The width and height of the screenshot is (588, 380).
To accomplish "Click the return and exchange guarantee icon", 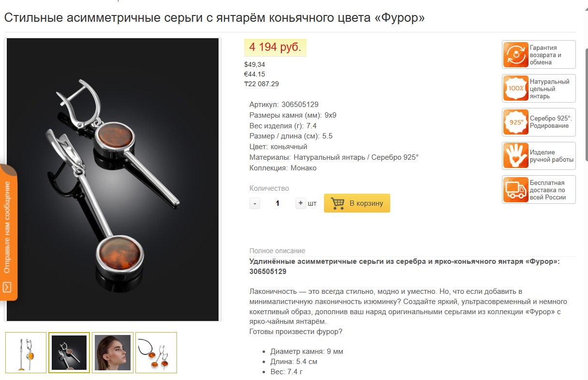I will point(516,55).
